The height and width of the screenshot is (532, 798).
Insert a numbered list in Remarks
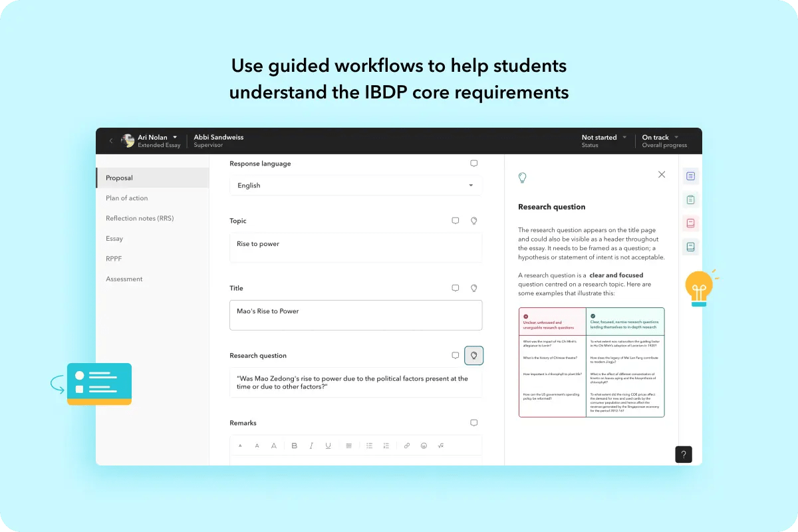386,446
